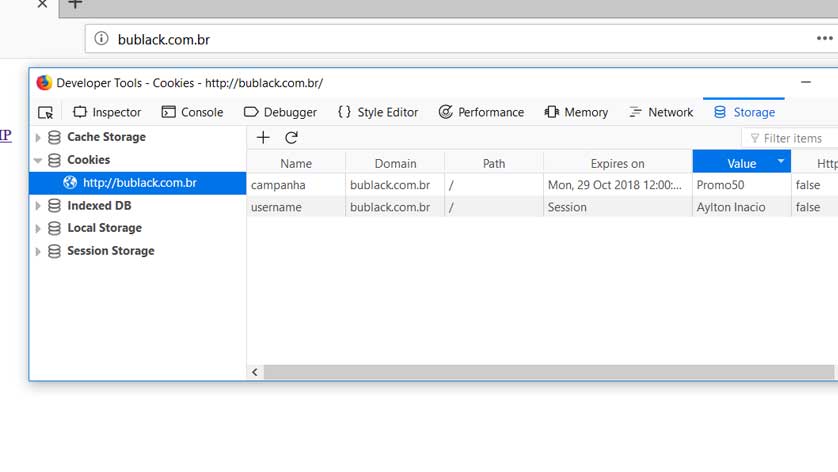Select the Indexed DB tree item
This screenshot has width=838, height=472.
pyautogui.click(x=99, y=206)
